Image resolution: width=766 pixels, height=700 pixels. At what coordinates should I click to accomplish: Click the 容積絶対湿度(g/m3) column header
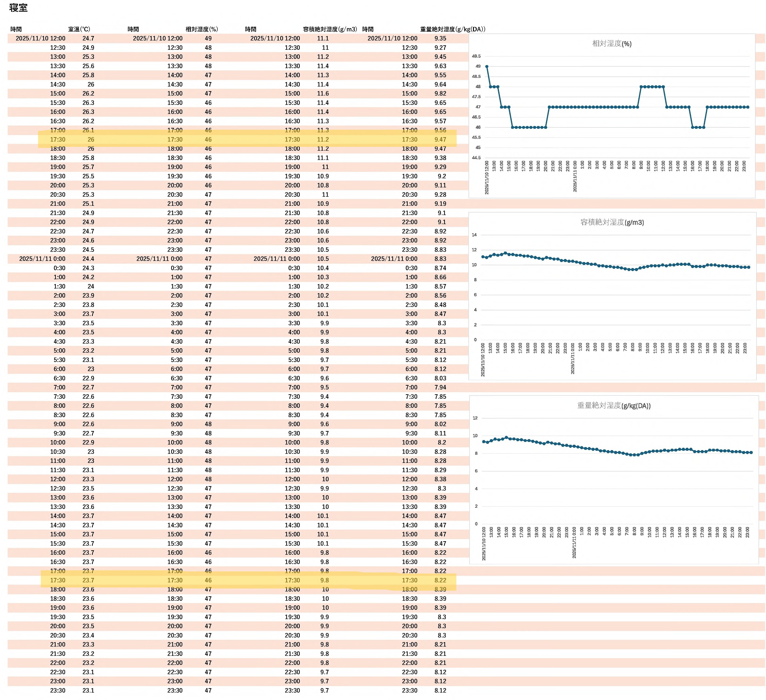coord(330,29)
